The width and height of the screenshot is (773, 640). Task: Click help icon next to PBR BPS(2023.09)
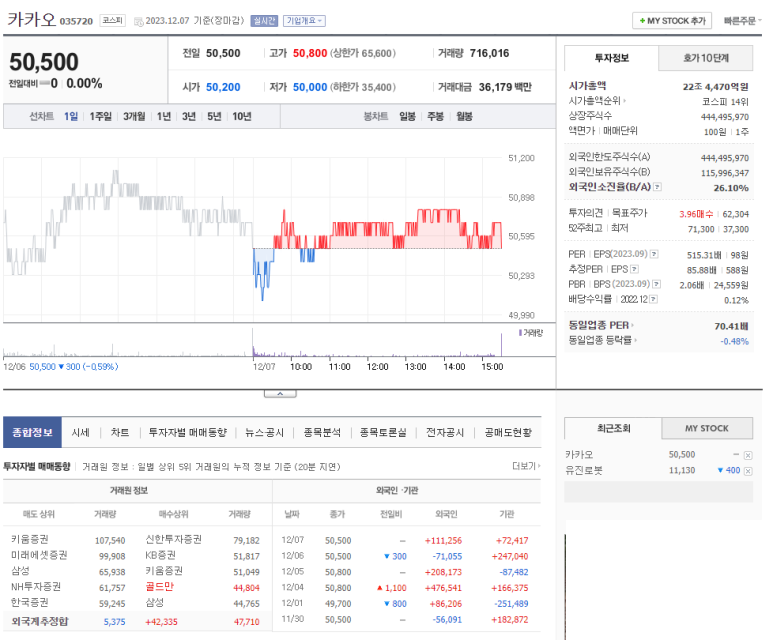tap(656, 284)
